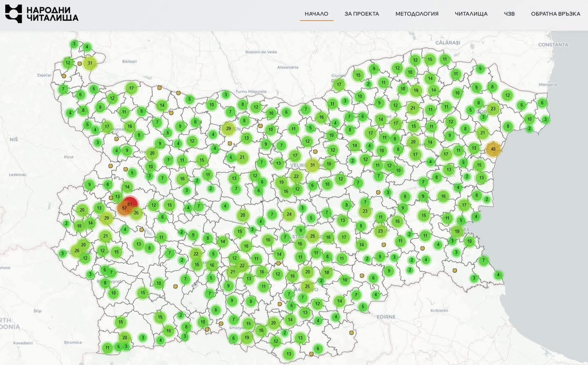The width and height of the screenshot is (588, 365).
Task: Click the 31 cluster in the far northwest
Action: click(x=90, y=63)
